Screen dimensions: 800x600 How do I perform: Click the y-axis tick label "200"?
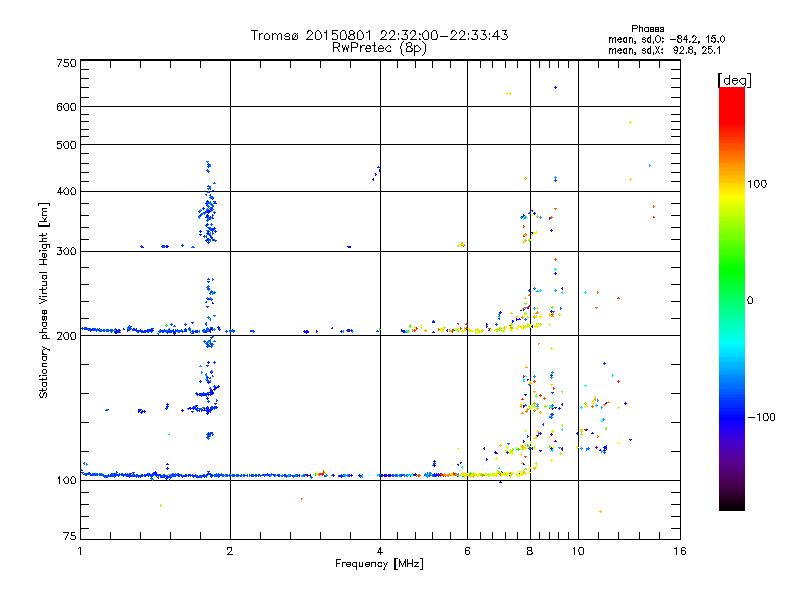coord(67,336)
